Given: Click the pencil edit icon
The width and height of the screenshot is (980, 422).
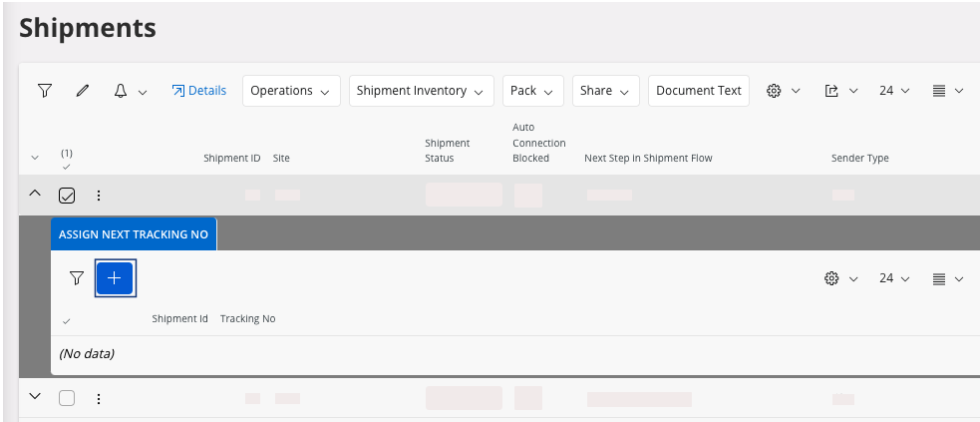Looking at the screenshot, I should pos(83,91).
